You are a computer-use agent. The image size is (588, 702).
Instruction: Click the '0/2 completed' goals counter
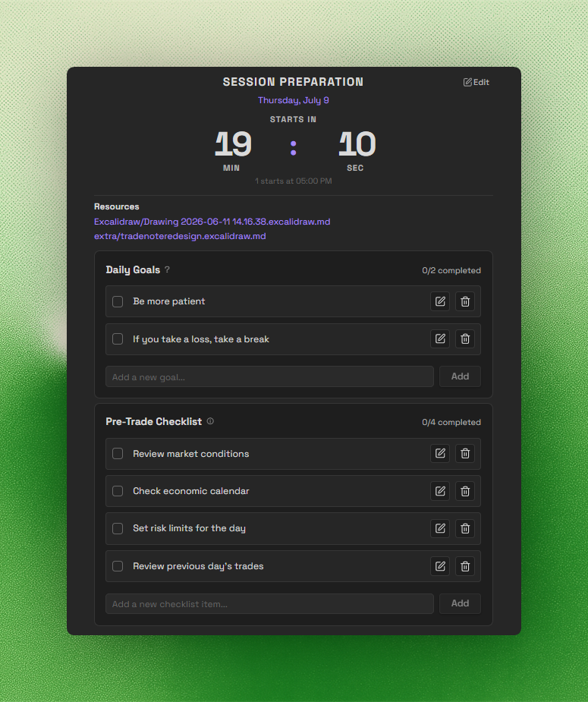point(451,270)
